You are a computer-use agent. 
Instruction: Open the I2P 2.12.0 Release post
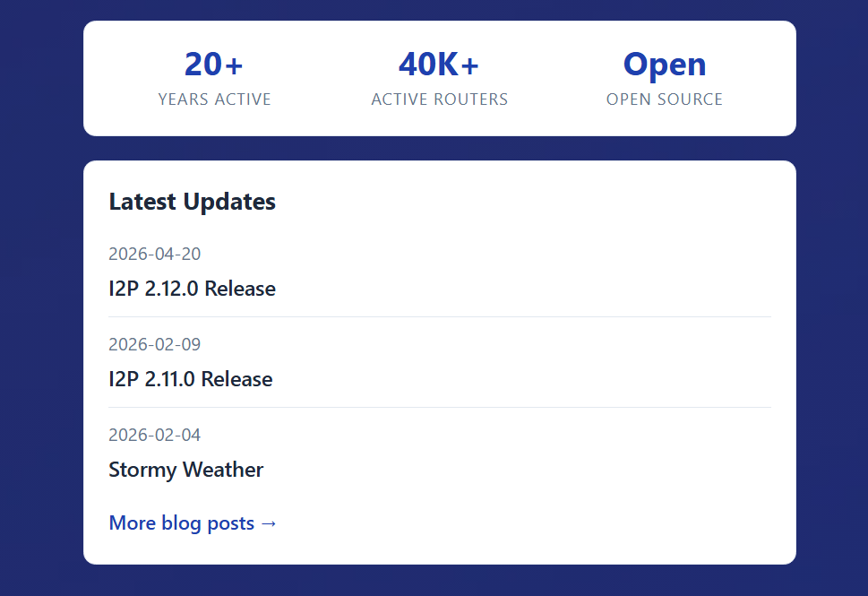click(x=192, y=289)
